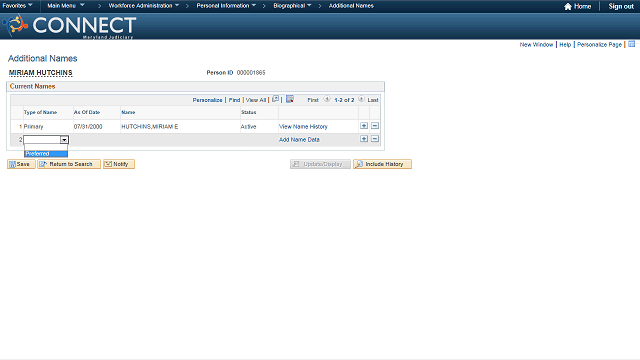Click the HUTCHINS,MIRIAM E name cell
Screen dimensions: 640x360
(x=150, y=127)
